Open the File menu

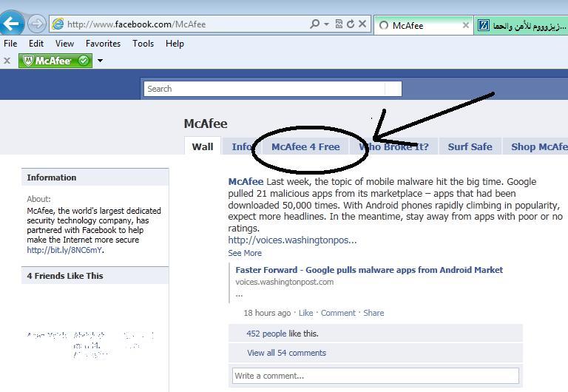pos(10,44)
